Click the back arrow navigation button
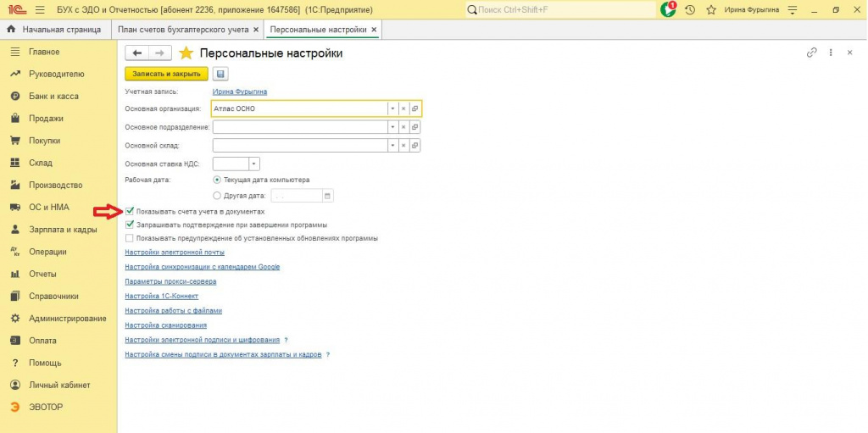Image resolution: width=868 pixels, height=433 pixels. (136, 53)
